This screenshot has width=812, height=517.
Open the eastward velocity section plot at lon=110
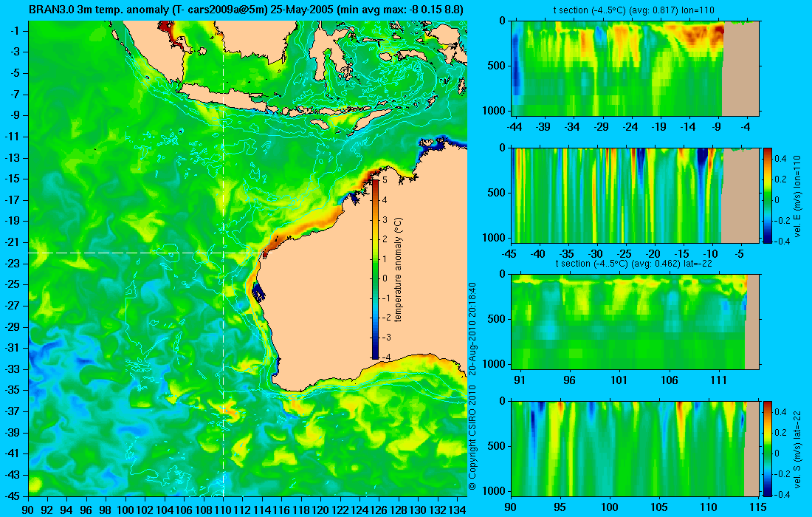[x=636, y=195]
